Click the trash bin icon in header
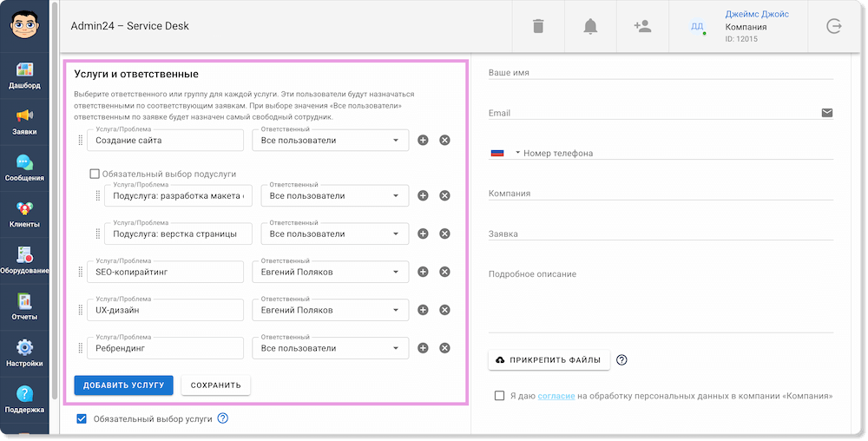868x441 pixels. [x=538, y=26]
